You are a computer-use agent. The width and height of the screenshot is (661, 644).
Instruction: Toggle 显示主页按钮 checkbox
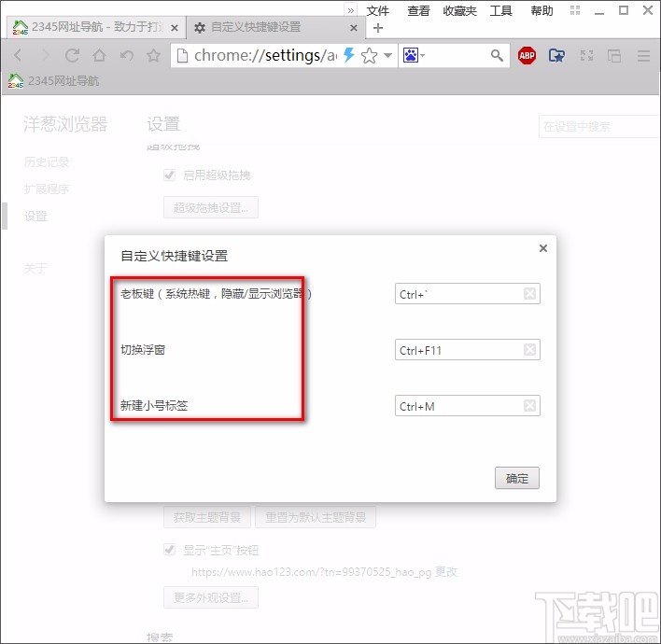pos(170,550)
